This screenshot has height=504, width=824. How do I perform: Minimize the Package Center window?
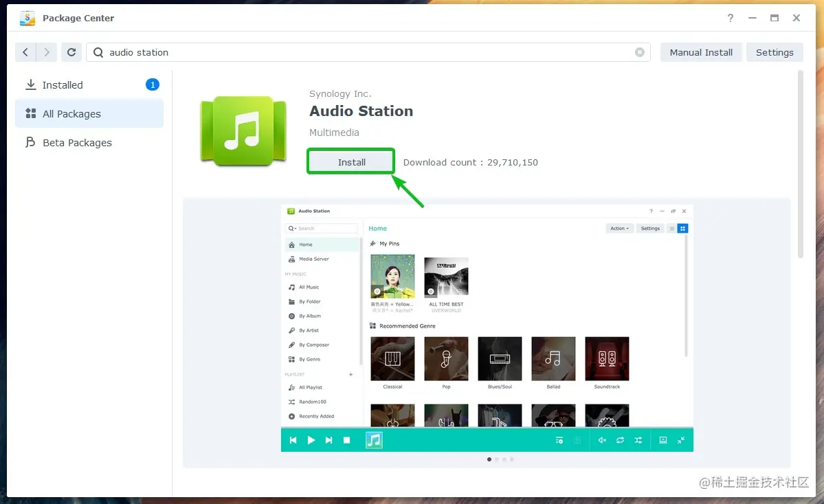(x=753, y=18)
